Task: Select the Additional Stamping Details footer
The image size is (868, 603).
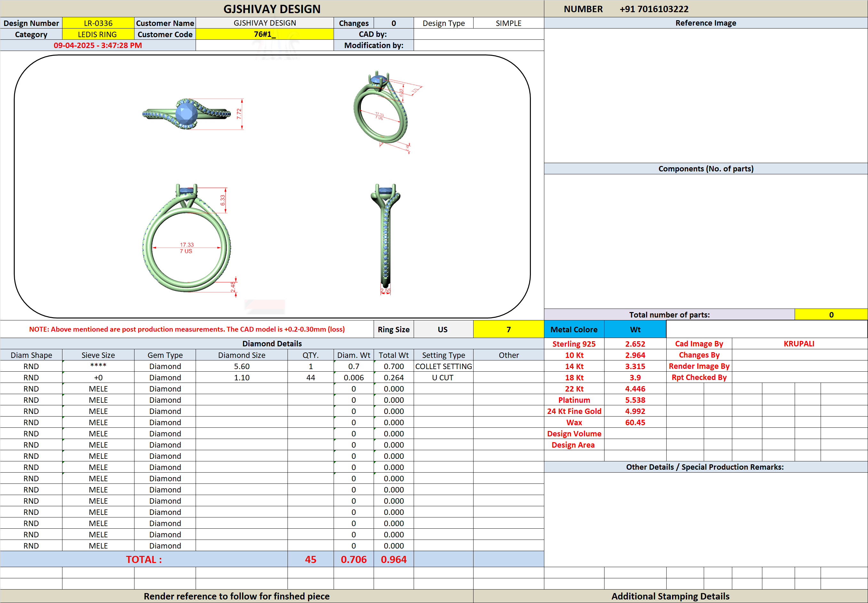Action: (670, 596)
